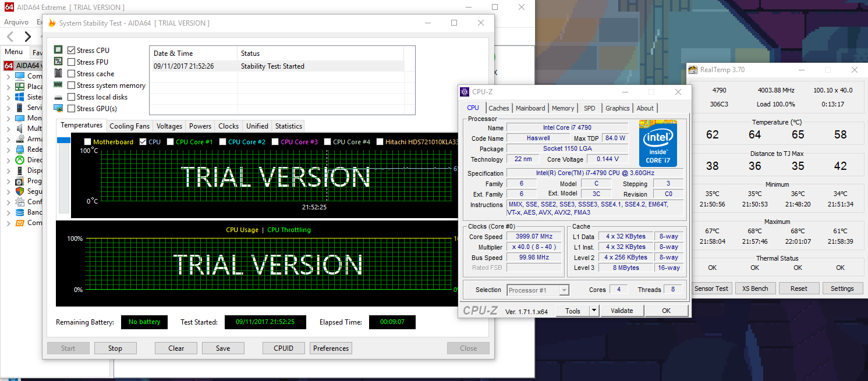Select the red 64 root icon in tree
868x381 pixels.
pos(9,66)
